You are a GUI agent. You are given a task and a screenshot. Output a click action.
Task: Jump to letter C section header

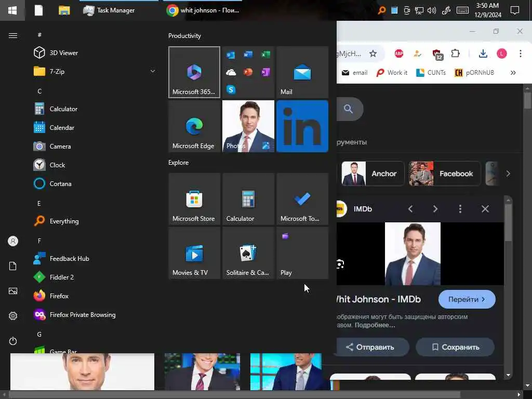click(x=39, y=91)
